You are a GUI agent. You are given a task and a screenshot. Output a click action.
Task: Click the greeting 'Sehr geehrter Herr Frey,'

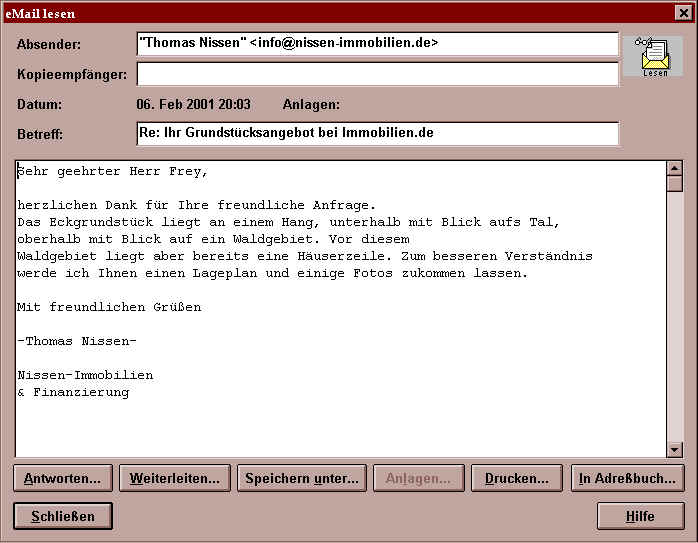(112, 171)
